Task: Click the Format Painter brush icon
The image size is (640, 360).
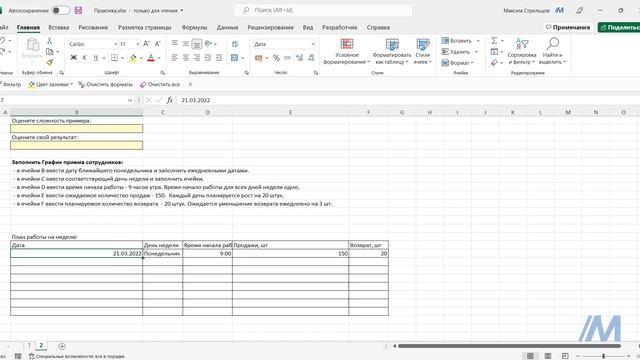Action: [x=49, y=62]
